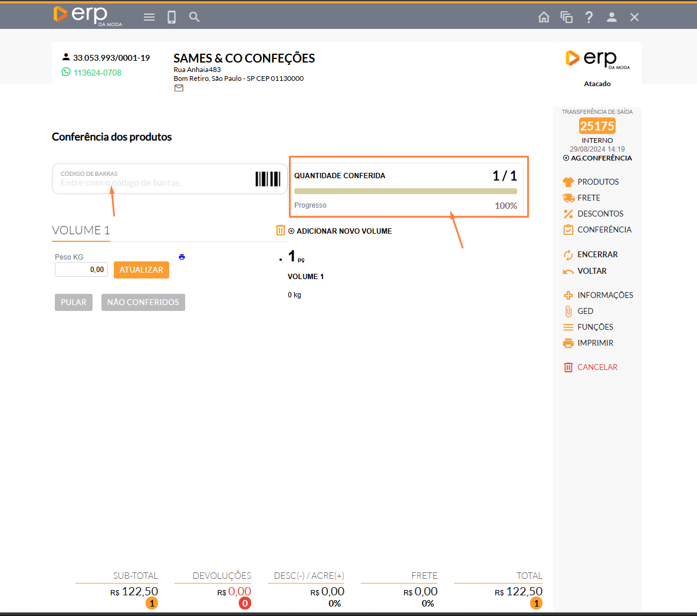Click the mobile device icon in header
This screenshot has width=697, height=616.
point(172,17)
